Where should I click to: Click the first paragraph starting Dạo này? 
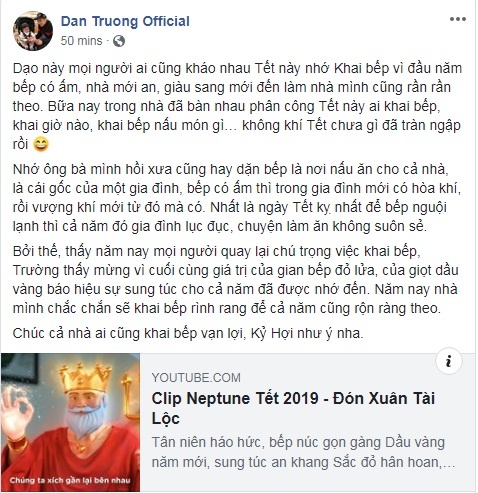237,106
